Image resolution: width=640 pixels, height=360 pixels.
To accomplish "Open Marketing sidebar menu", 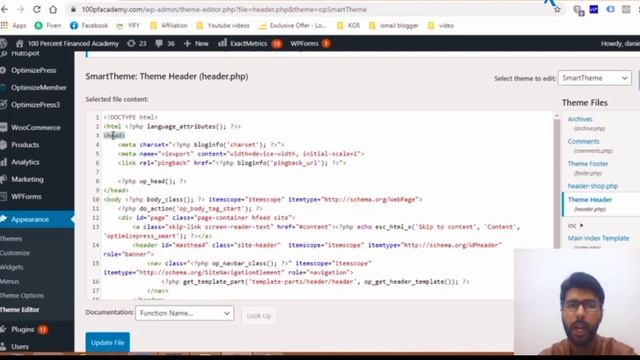I will pos(27,179).
